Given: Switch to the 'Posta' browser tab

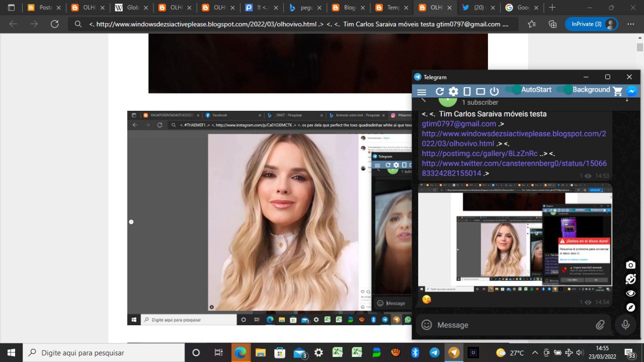Looking at the screenshot, I should [42, 8].
